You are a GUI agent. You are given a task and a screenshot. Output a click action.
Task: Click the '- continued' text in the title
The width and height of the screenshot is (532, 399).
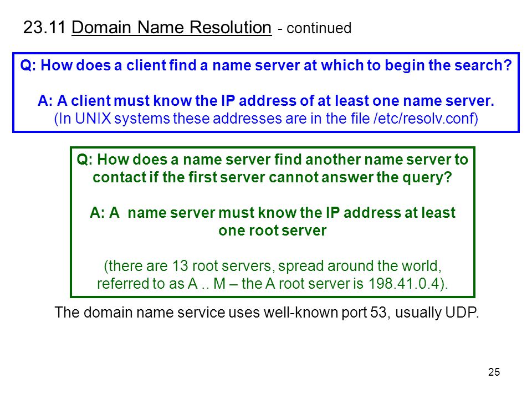coord(314,28)
